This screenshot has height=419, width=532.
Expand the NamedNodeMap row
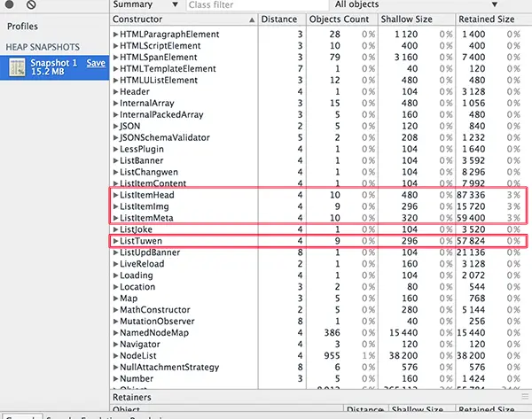[x=115, y=333]
